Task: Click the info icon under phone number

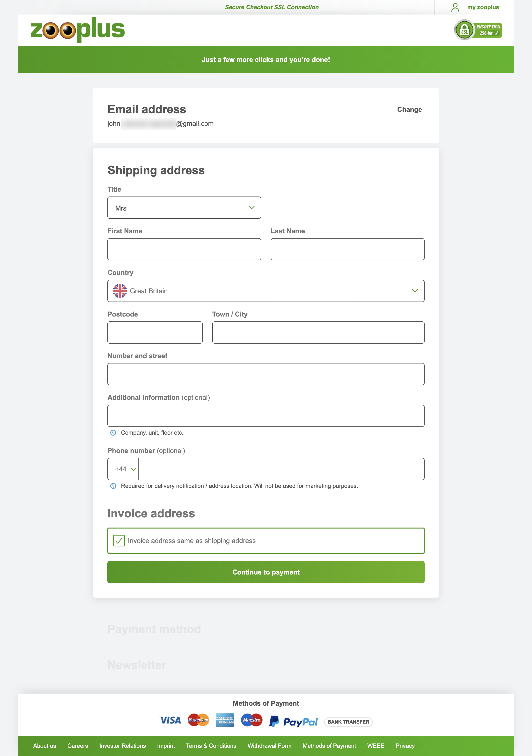Action: click(113, 485)
